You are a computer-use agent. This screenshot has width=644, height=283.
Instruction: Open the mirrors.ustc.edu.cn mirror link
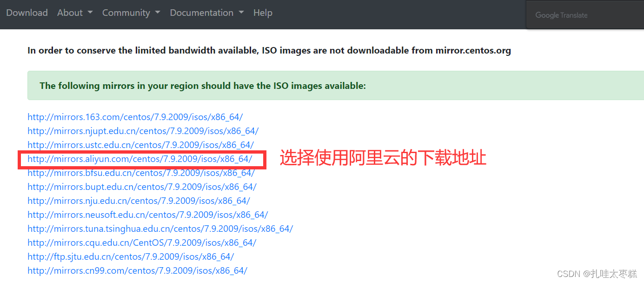140,145
